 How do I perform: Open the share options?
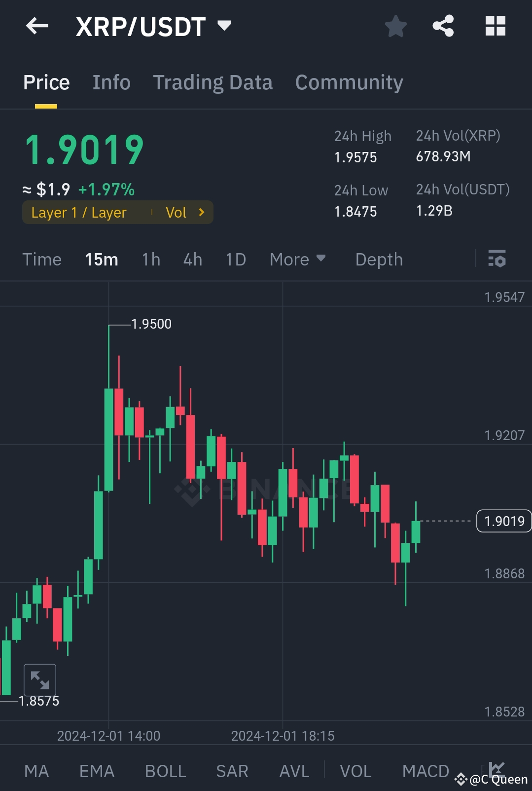(443, 27)
